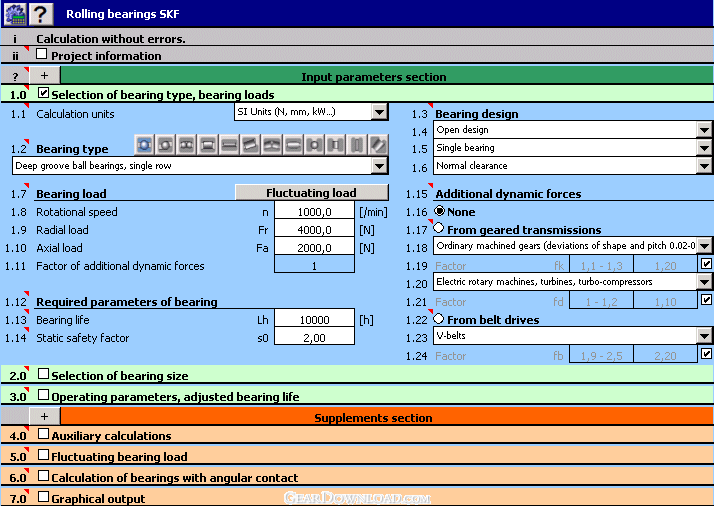Click the Radial load value field
The height and width of the screenshot is (506, 714).
[x=314, y=230]
